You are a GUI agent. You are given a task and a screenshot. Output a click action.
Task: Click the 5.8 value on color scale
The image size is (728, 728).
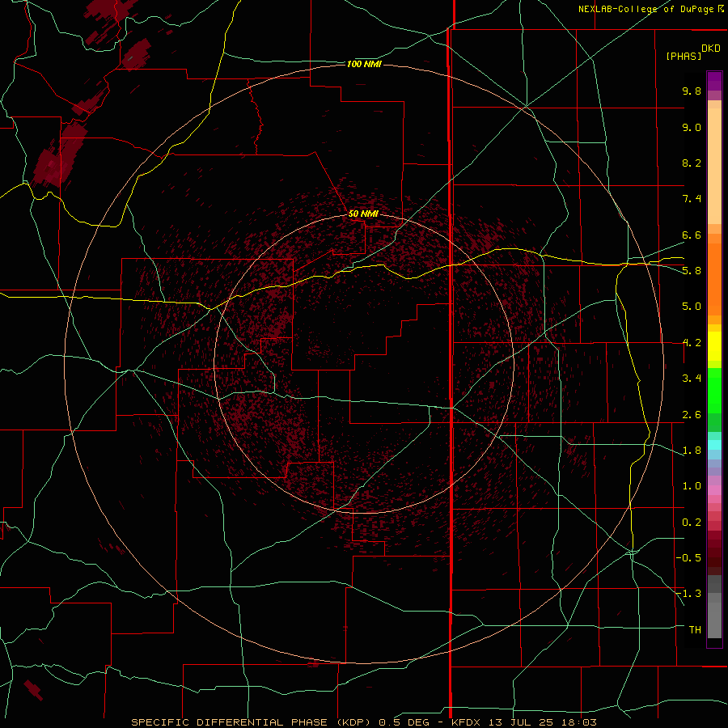692,271
